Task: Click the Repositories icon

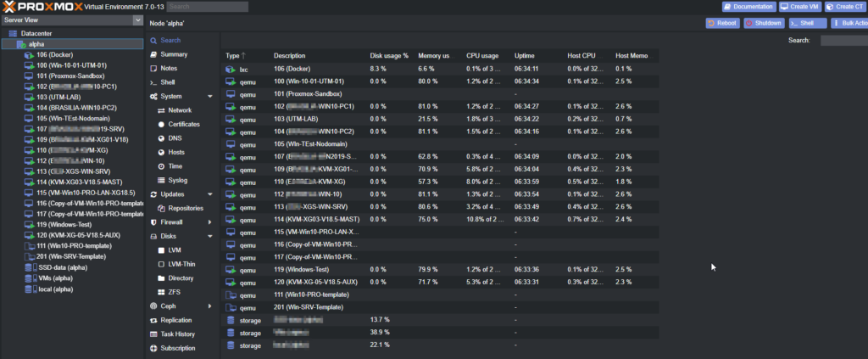Action: click(162, 208)
